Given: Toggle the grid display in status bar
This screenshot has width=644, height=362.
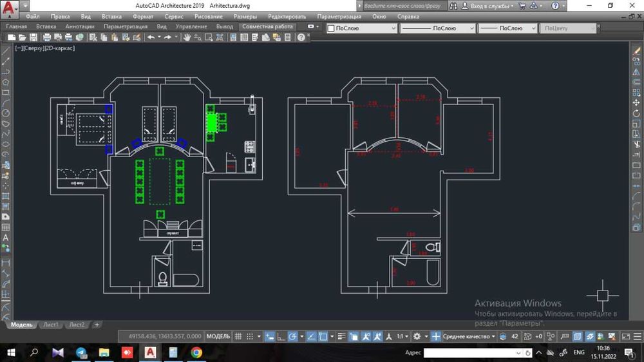Looking at the screenshot, I should tap(239, 336).
